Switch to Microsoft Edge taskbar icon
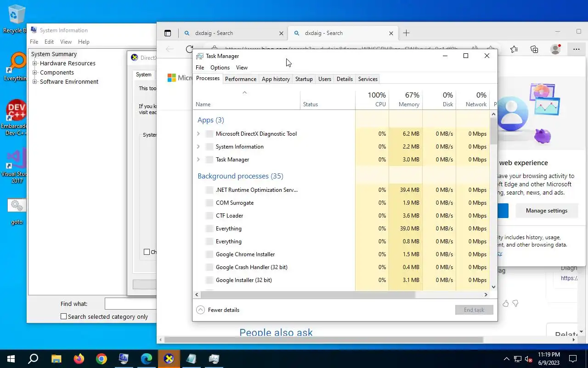This screenshot has width=588, height=368. coord(146,359)
